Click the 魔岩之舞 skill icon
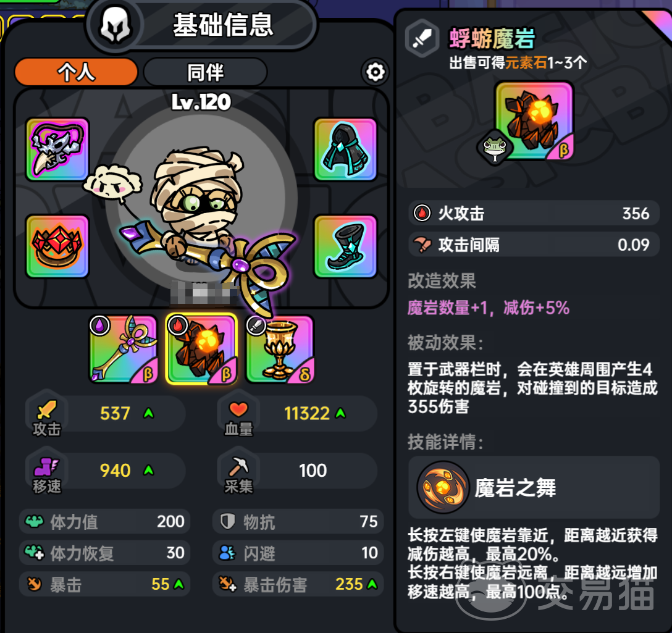Image resolution: width=672 pixels, height=633 pixels. 443,487
